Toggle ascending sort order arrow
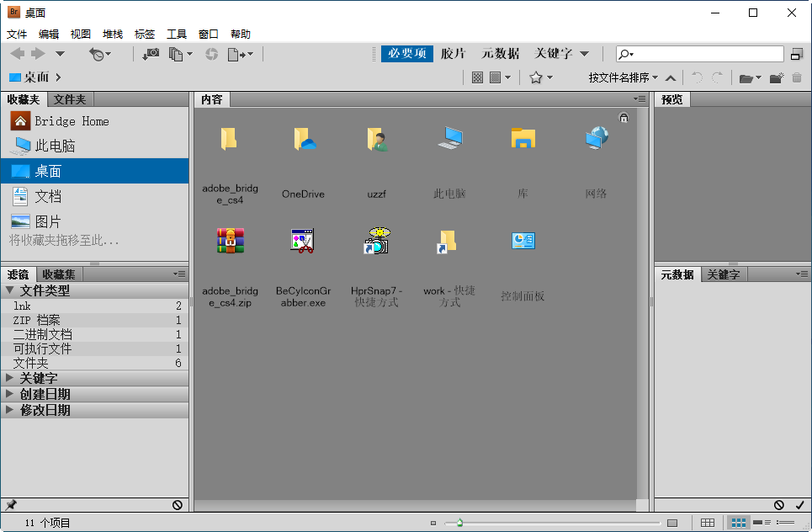Image resolution: width=812 pixels, height=532 pixels. pyautogui.click(x=671, y=78)
